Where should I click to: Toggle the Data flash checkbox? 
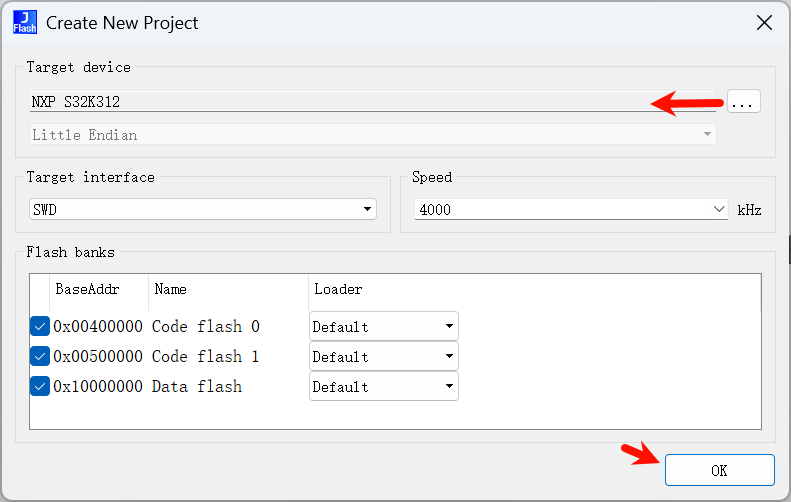[40, 386]
